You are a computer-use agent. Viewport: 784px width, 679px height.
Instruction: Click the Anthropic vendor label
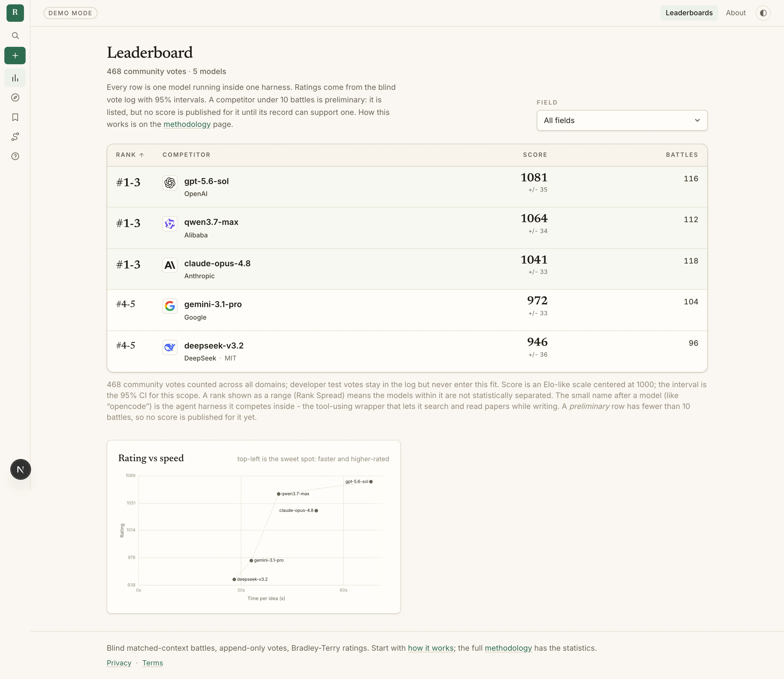(x=199, y=276)
